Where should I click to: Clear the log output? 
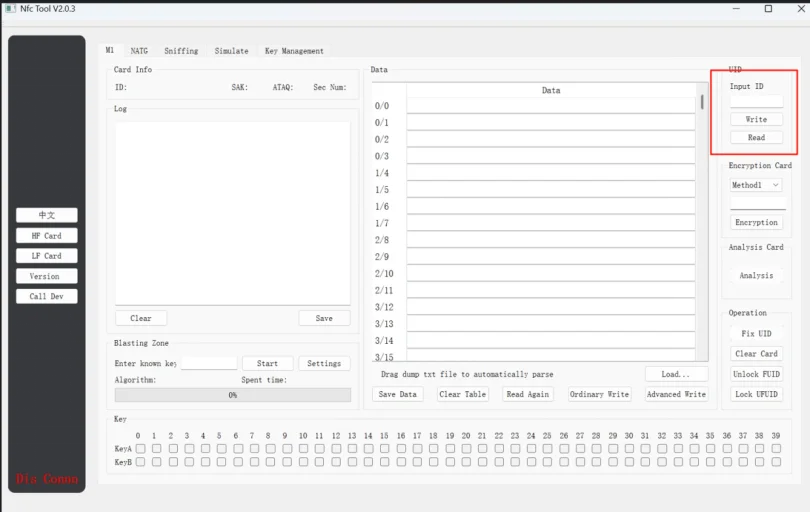pos(141,318)
